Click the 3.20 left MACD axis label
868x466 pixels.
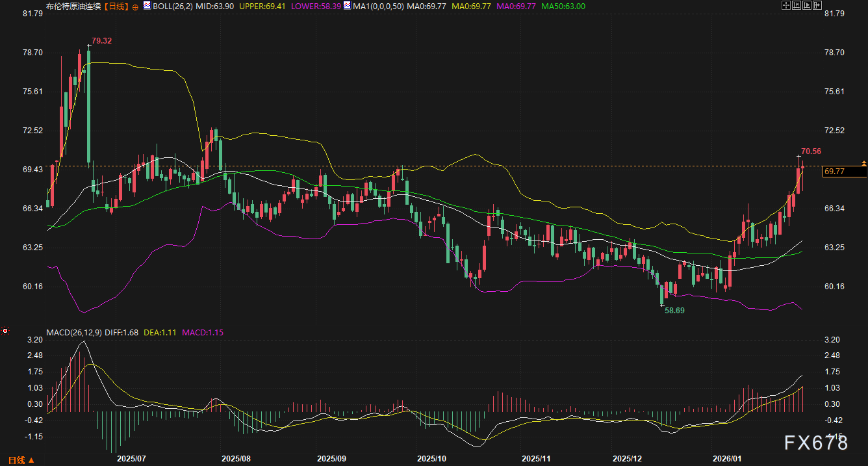[35, 339]
